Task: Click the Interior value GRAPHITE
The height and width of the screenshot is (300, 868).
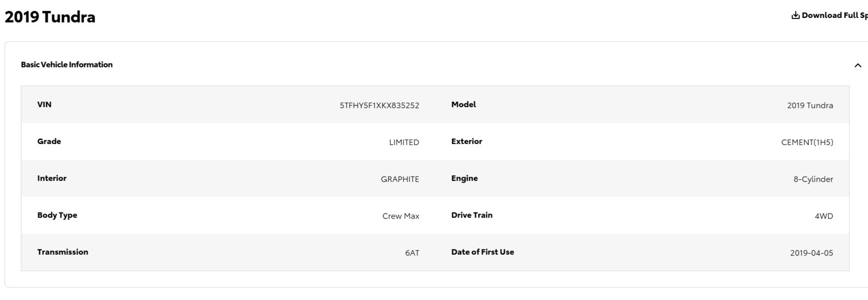Action: pyautogui.click(x=400, y=179)
